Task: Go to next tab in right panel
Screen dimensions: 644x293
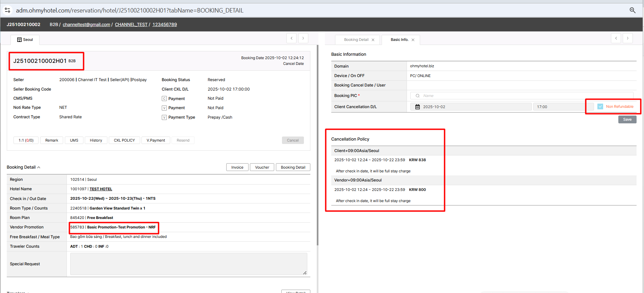Action: pos(627,38)
